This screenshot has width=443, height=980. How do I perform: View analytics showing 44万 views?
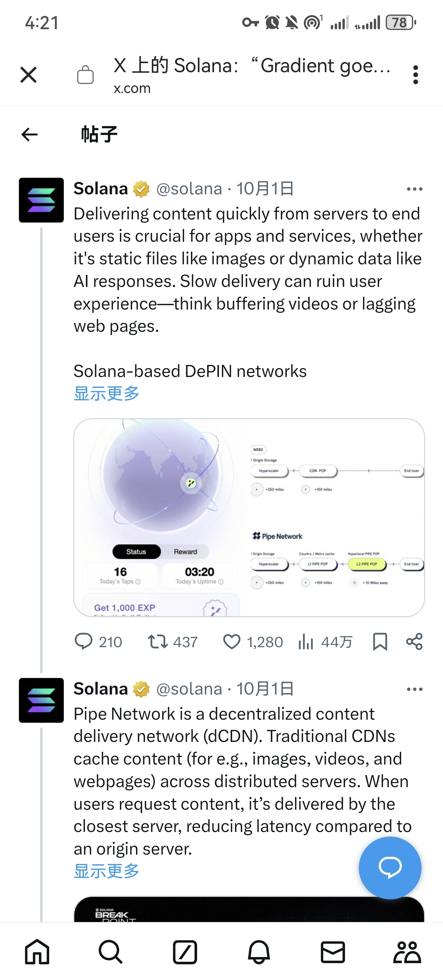[x=306, y=641]
